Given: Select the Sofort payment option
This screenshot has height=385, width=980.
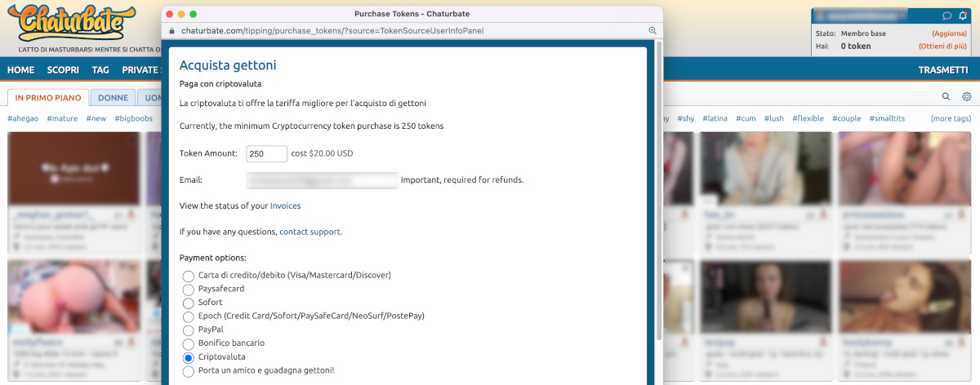Looking at the screenshot, I should coord(189,303).
